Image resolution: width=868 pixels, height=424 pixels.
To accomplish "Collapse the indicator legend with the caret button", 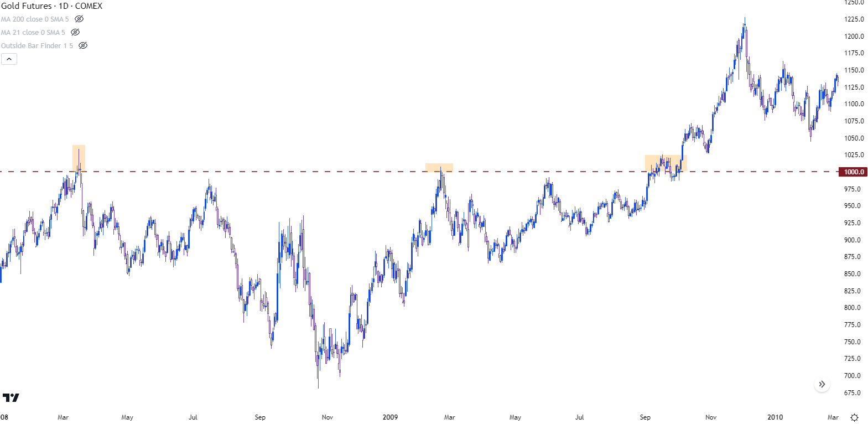I will (9, 59).
